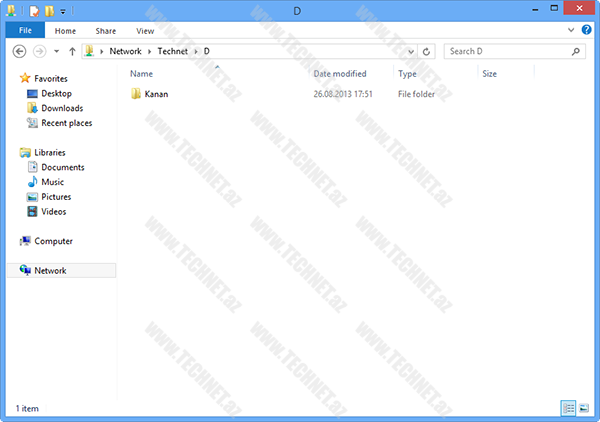Click the Back navigation arrow
The width and height of the screenshot is (600, 422).
[19, 51]
